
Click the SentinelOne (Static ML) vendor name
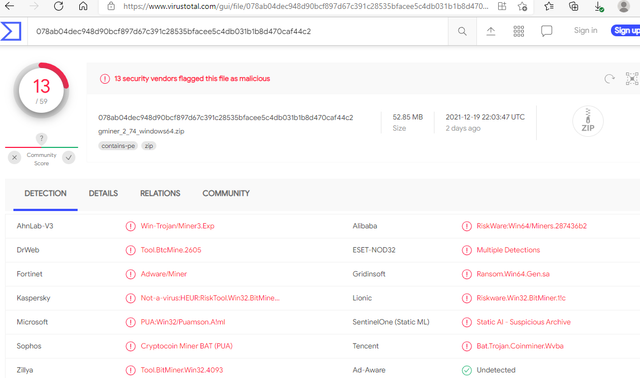(x=391, y=322)
